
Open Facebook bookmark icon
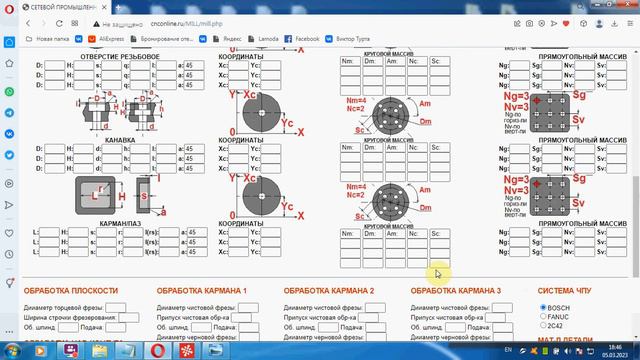pyautogui.click(x=288, y=39)
